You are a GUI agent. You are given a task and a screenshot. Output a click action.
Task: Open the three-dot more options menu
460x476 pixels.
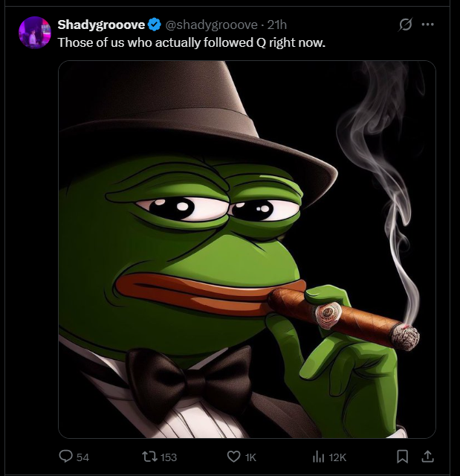tap(427, 25)
